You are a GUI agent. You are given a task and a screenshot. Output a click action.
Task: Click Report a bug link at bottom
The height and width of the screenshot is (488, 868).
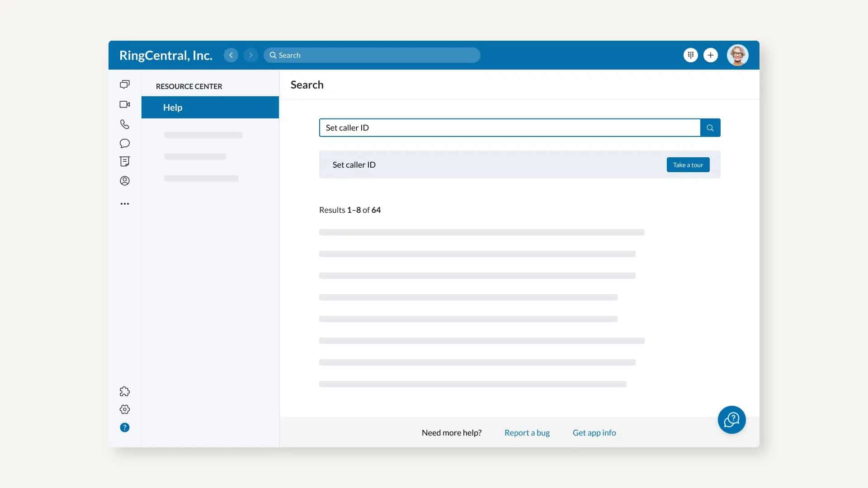click(x=526, y=432)
